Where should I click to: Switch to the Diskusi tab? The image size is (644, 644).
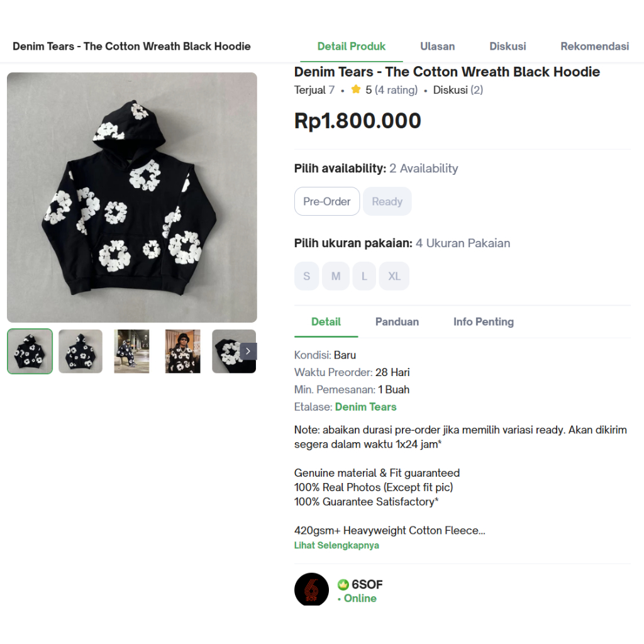[508, 46]
